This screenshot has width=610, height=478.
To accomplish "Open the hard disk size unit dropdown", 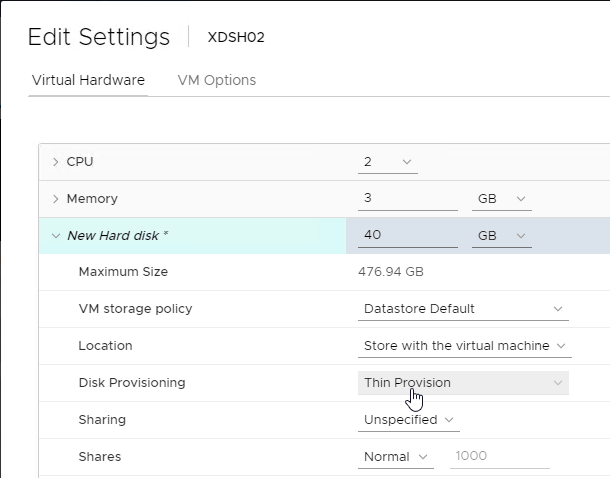I will click(502, 236).
